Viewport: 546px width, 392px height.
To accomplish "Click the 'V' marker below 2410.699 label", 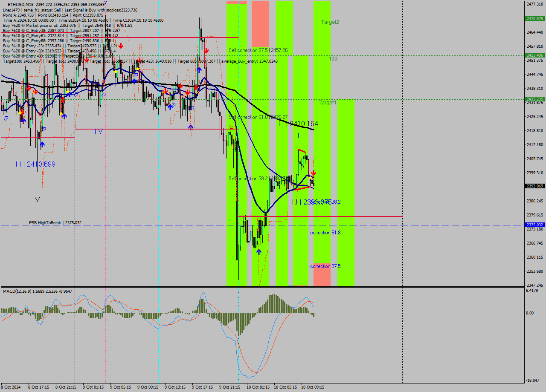I will [x=38, y=199].
